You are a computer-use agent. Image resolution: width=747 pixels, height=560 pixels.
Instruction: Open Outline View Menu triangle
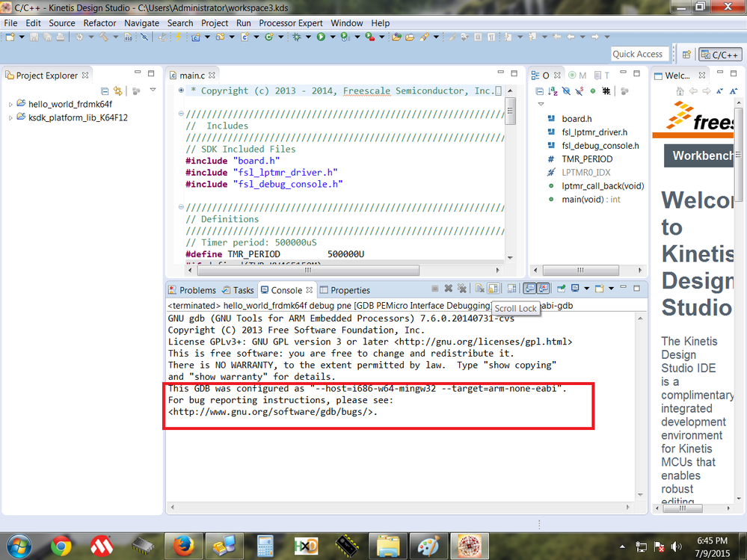(541, 104)
